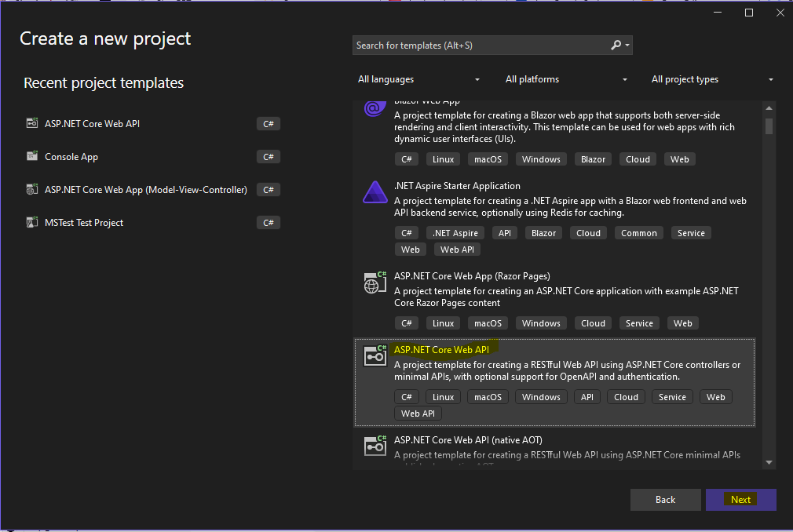Click the Web API tag on Aspire Starter template
The width and height of the screenshot is (793, 532).
(457, 250)
